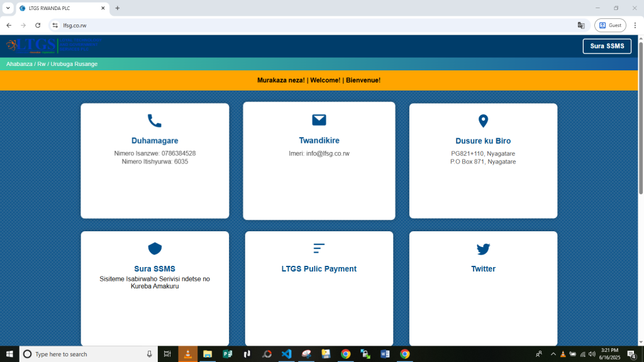Viewport: 644px width, 362px height.
Task: Open the notification center icon
Action: 632,354
